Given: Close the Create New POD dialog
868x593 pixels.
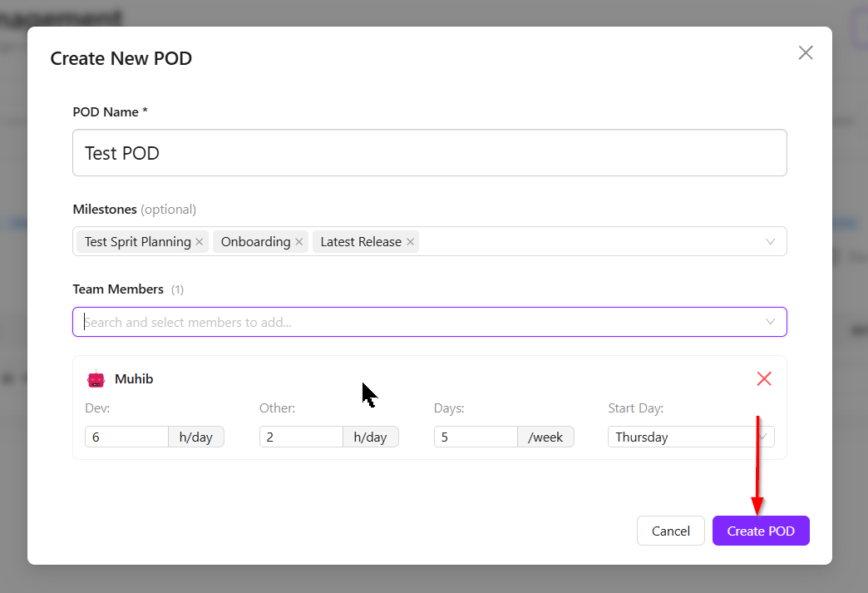Looking at the screenshot, I should [x=805, y=53].
